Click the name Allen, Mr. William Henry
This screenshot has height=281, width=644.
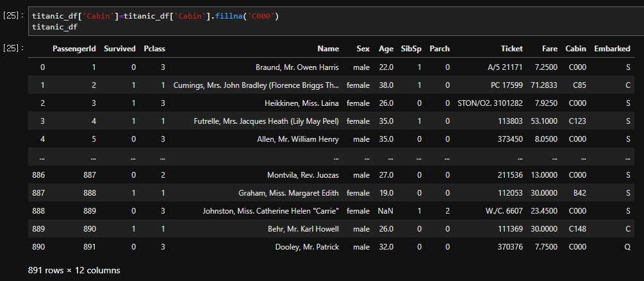coord(298,139)
